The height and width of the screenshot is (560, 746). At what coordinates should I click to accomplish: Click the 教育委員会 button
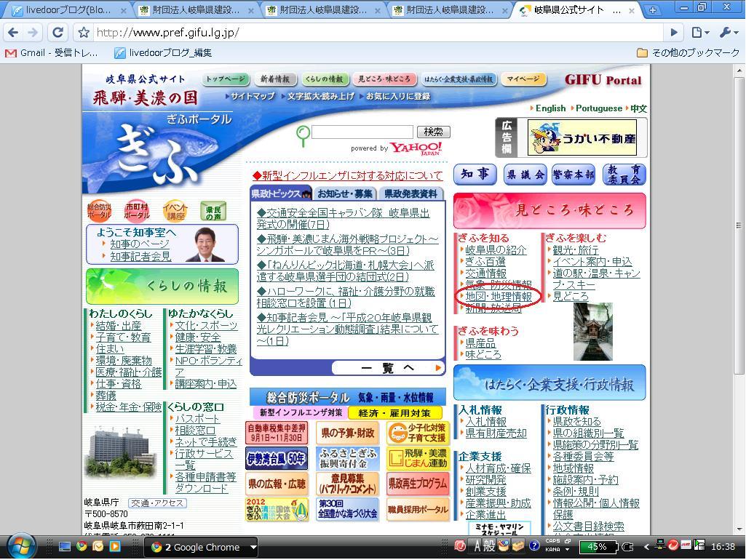click(624, 175)
